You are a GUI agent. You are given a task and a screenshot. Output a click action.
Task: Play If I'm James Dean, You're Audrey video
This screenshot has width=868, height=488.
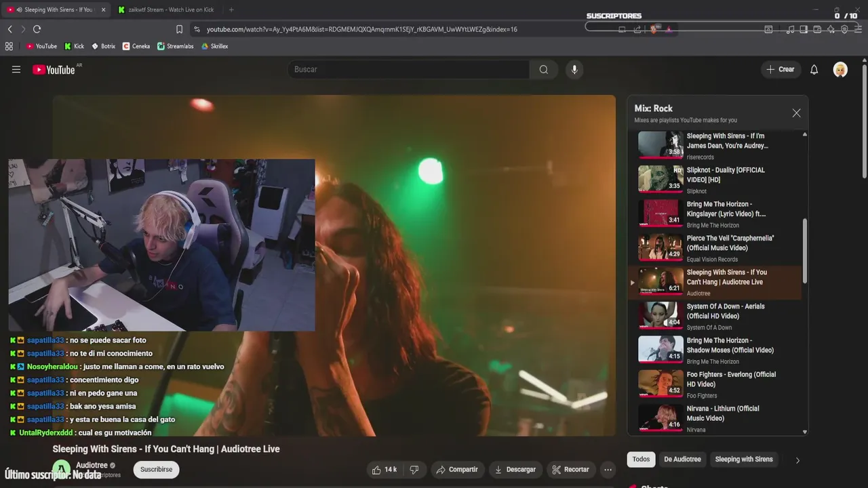coord(715,145)
